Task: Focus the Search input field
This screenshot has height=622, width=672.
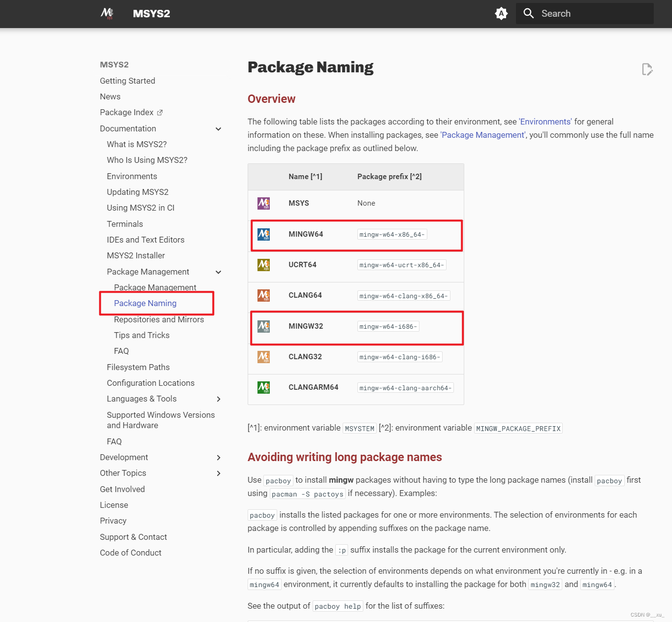Action: (585, 13)
